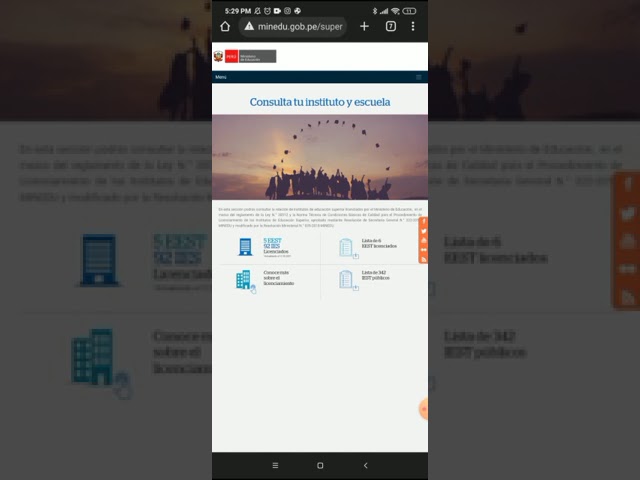Click the graduation ceremony banner image
Screen dimensions: 640x480
(x=320, y=157)
